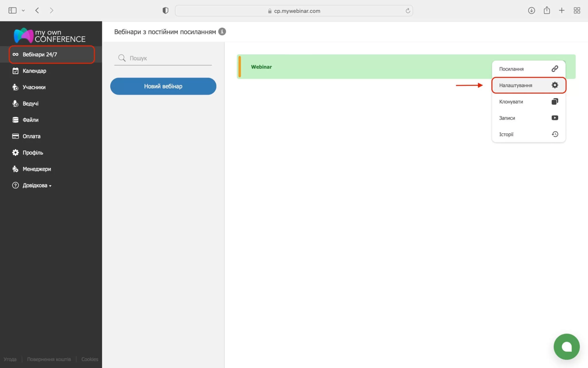Click the info icon beside the page title
The image size is (588, 368).
222,32
